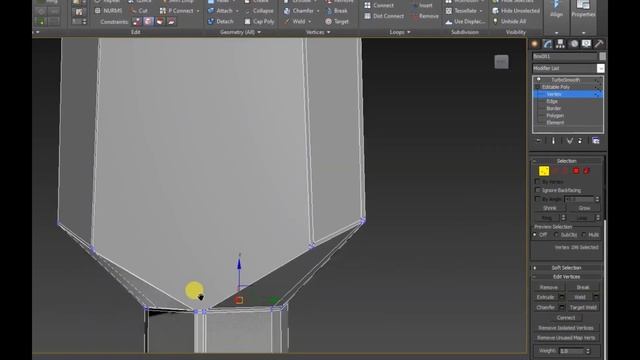This screenshot has width=640, height=360.
Task: Open the Hierarchy command panel tab
Action: 560,44
